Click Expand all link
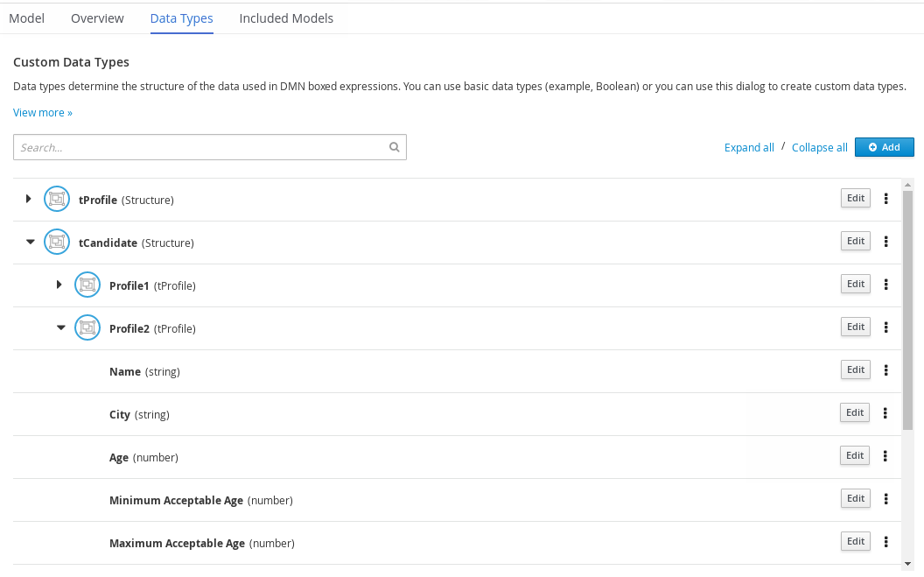 [749, 148]
